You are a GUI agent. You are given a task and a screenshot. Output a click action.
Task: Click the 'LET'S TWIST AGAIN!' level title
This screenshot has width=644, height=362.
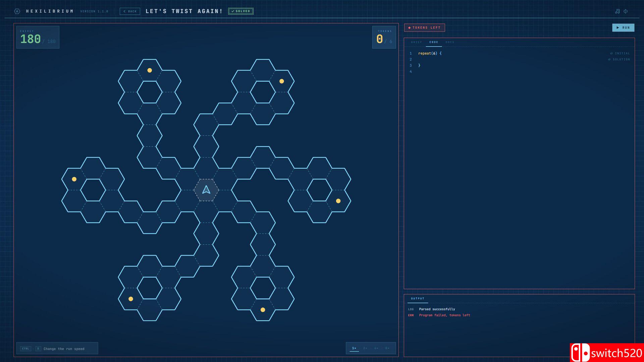point(184,11)
